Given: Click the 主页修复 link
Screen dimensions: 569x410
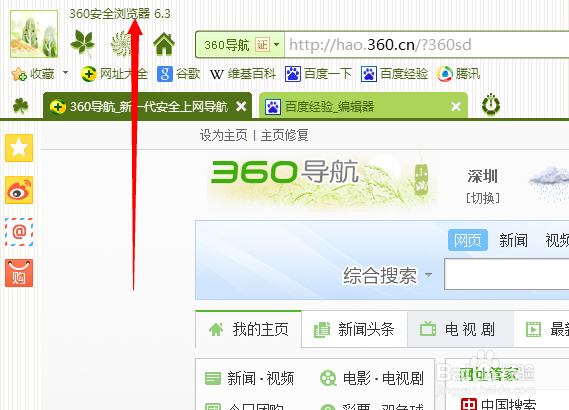Looking at the screenshot, I should [x=284, y=135].
